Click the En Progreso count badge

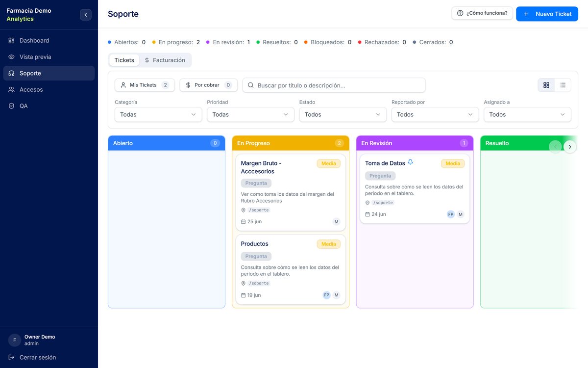pyautogui.click(x=340, y=143)
